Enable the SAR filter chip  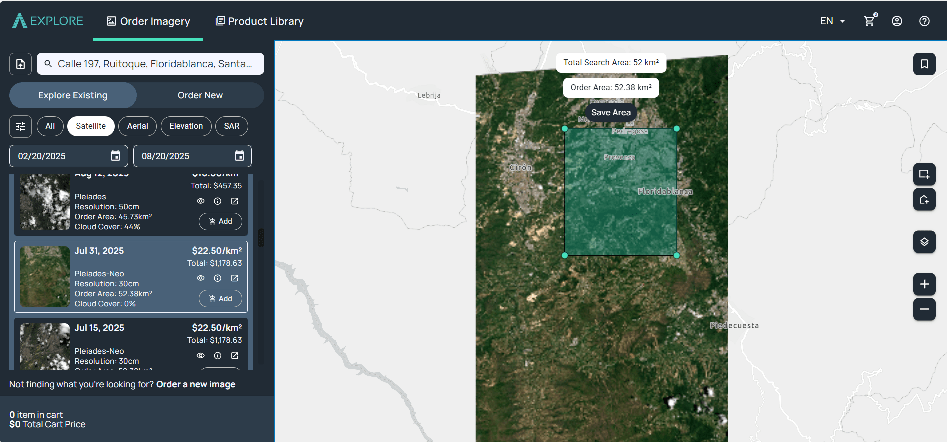coord(231,126)
